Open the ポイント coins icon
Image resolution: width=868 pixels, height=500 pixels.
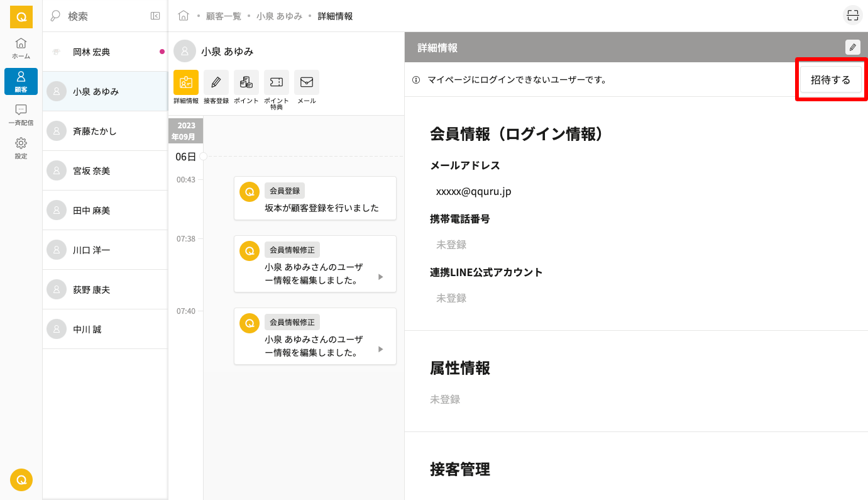click(x=246, y=82)
